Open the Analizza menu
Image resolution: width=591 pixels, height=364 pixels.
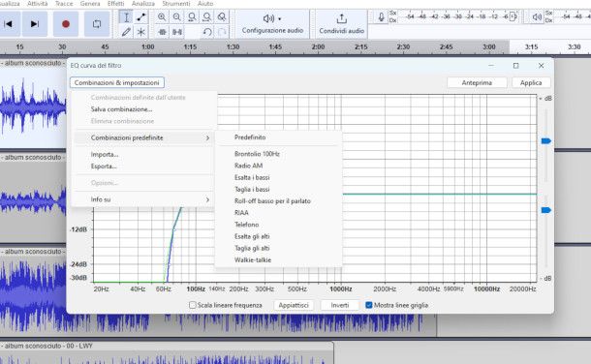pos(142,4)
